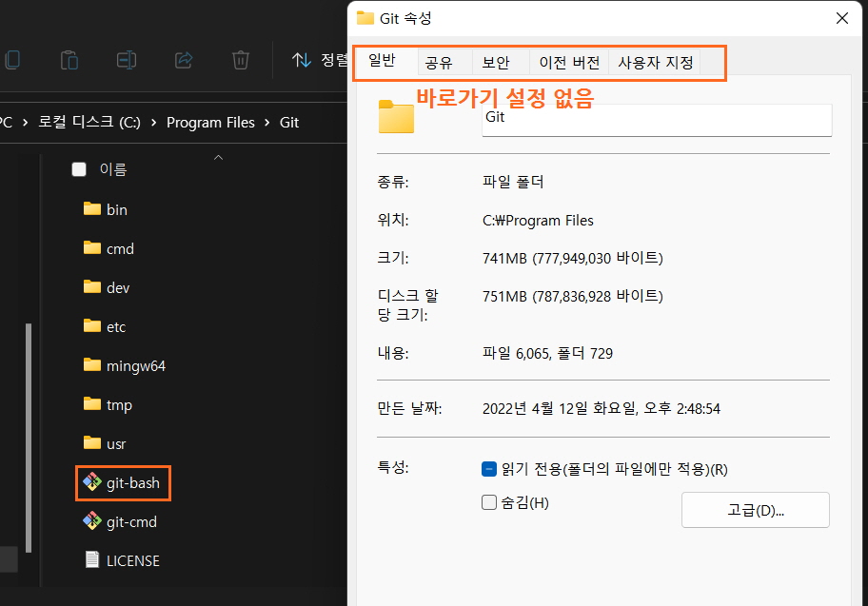The height and width of the screenshot is (606, 868).
Task: Click the Git folder name input field
Action: click(657, 120)
